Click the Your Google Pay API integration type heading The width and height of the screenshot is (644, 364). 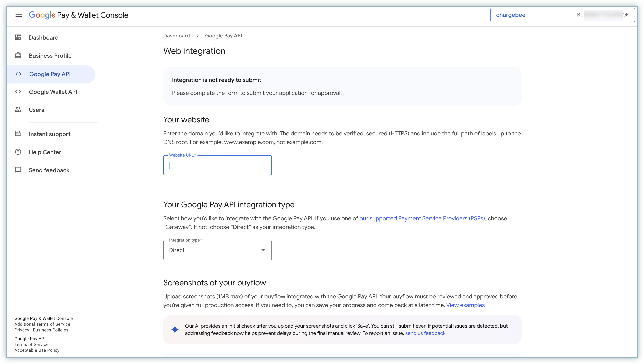[229, 205]
